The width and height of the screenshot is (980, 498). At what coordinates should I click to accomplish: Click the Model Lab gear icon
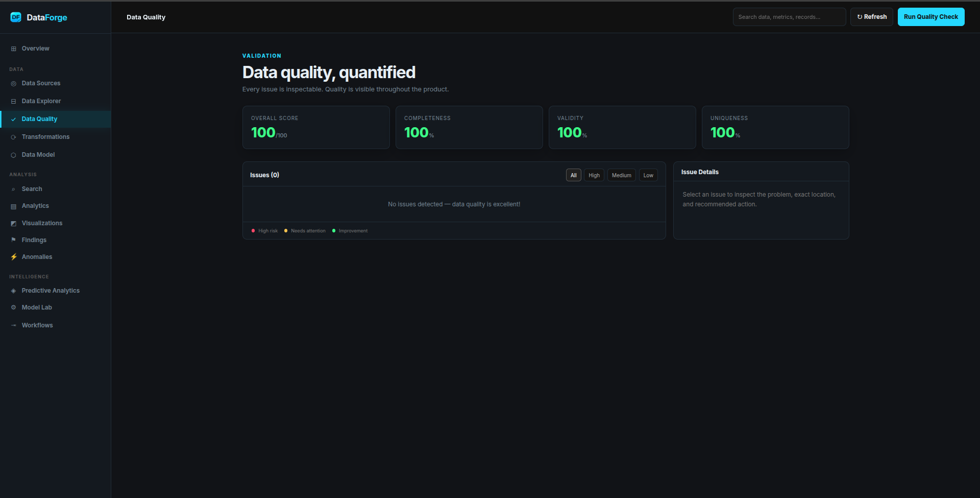click(x=14, y=307)
